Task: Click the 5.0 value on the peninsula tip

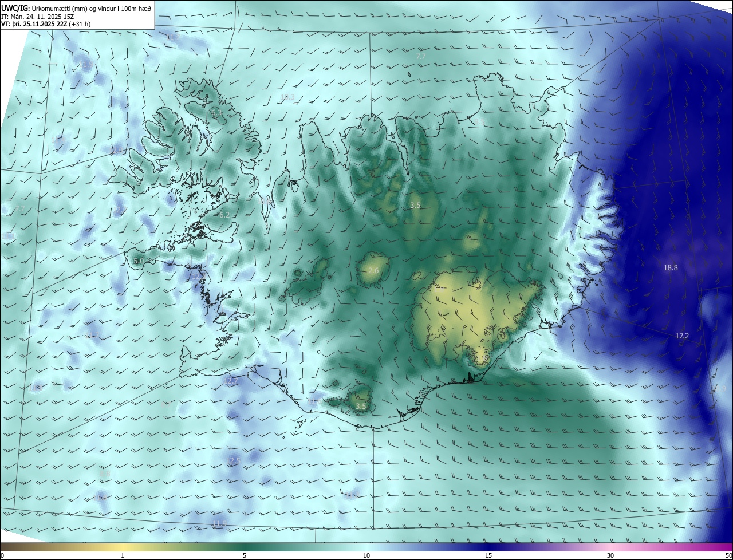Action: (138, 261)
